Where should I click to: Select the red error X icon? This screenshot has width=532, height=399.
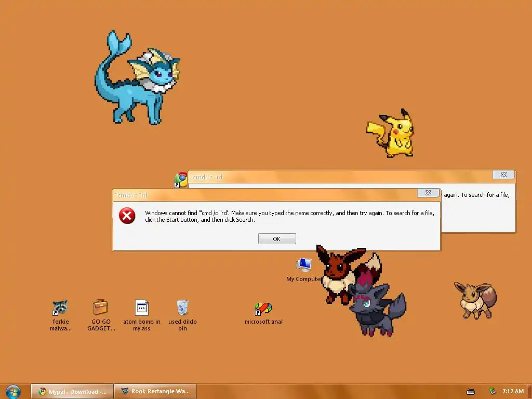(x=127, y=216)
